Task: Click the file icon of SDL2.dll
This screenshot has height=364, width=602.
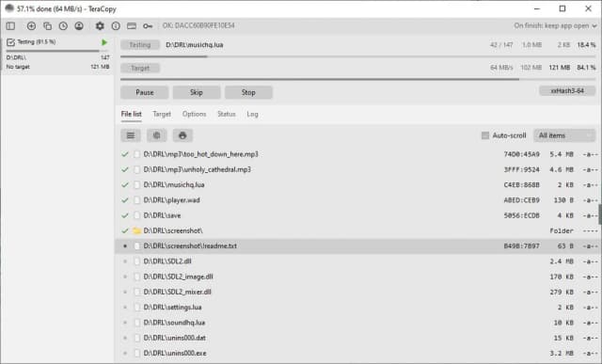Action: [136, 261]
